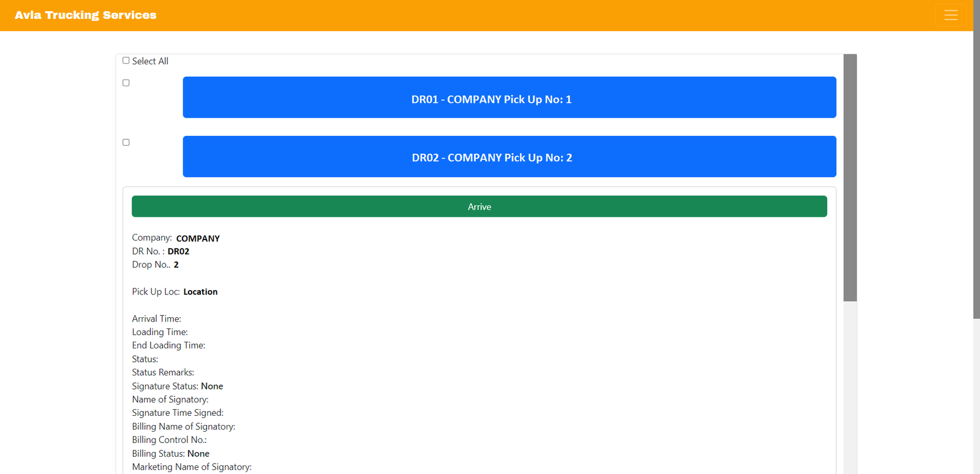Click the DR02 value beside DR No.
Image resolution: width=980 pixels, height=474 pixels.
(x=178, y=252)
